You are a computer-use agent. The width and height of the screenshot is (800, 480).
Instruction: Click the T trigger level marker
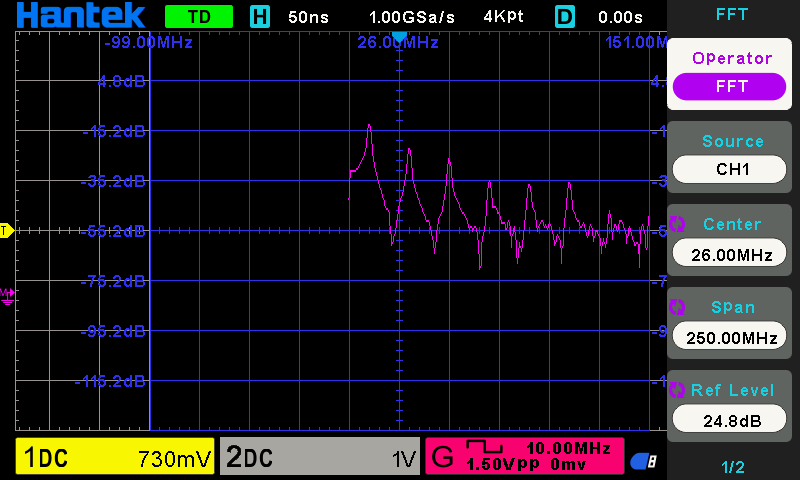coord(5,231)
